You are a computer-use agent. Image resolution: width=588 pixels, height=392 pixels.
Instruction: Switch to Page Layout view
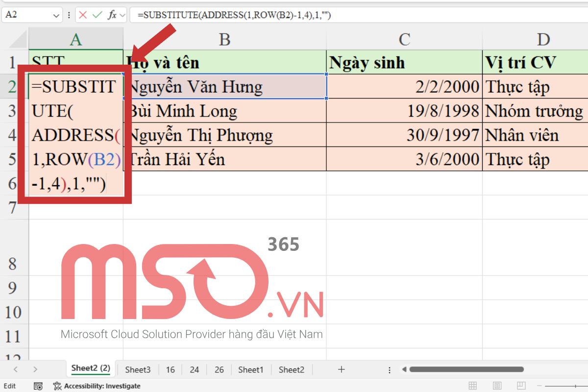(497, 386)
